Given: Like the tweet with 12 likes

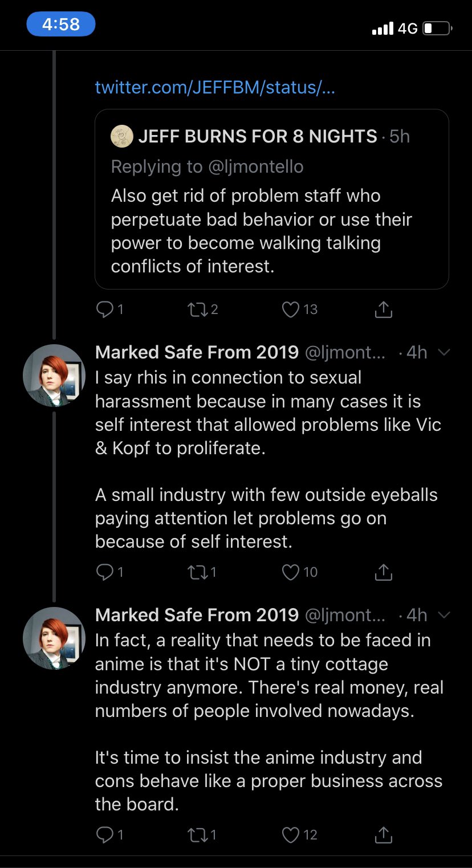Looking at the screenshot, I should click(291, 835).
